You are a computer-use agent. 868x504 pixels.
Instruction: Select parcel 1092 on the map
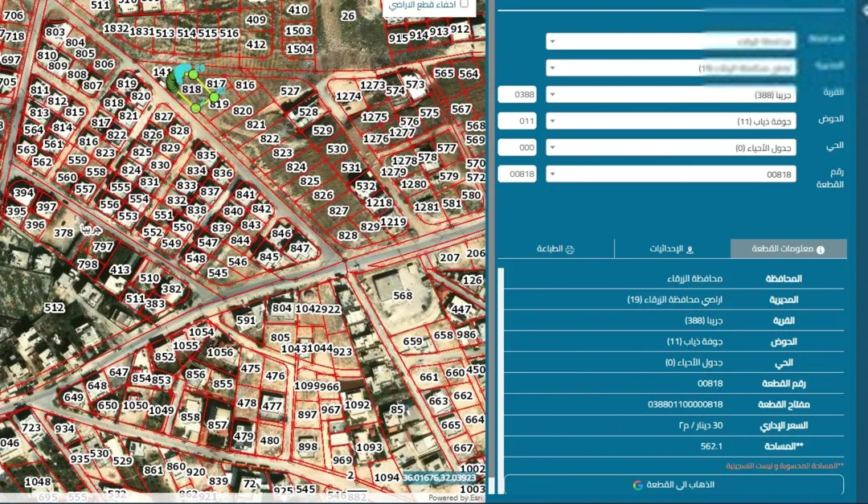coord(358,405)
